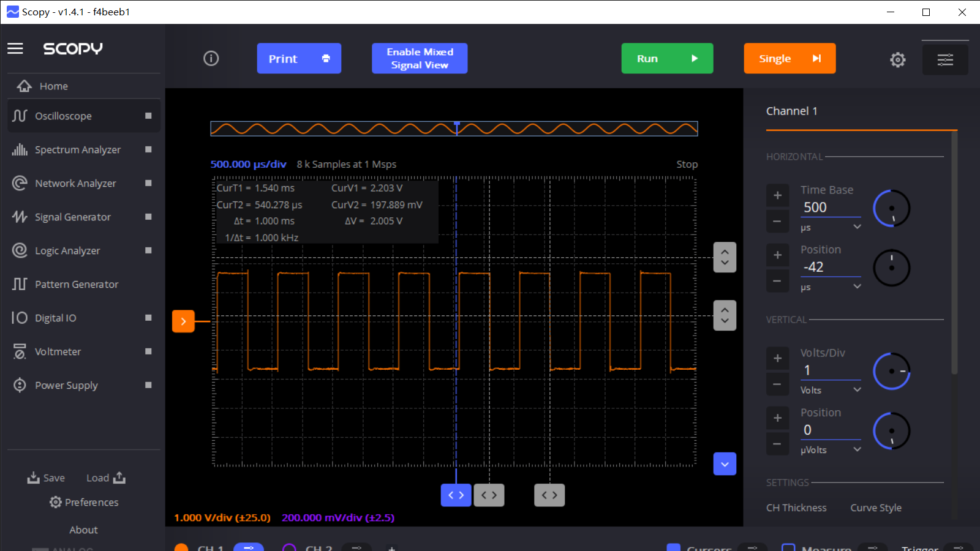
Task: Toggle the Network Analyzer run square
Action: (148, 183)
